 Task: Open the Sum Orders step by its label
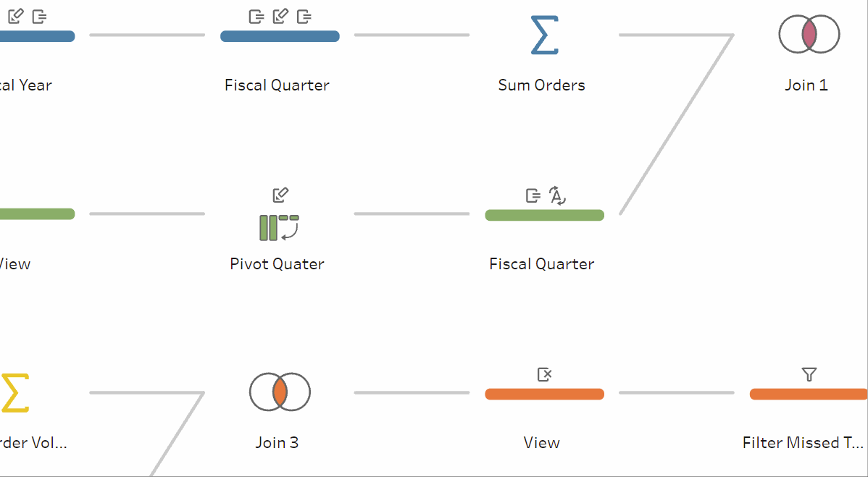[541, 85]
